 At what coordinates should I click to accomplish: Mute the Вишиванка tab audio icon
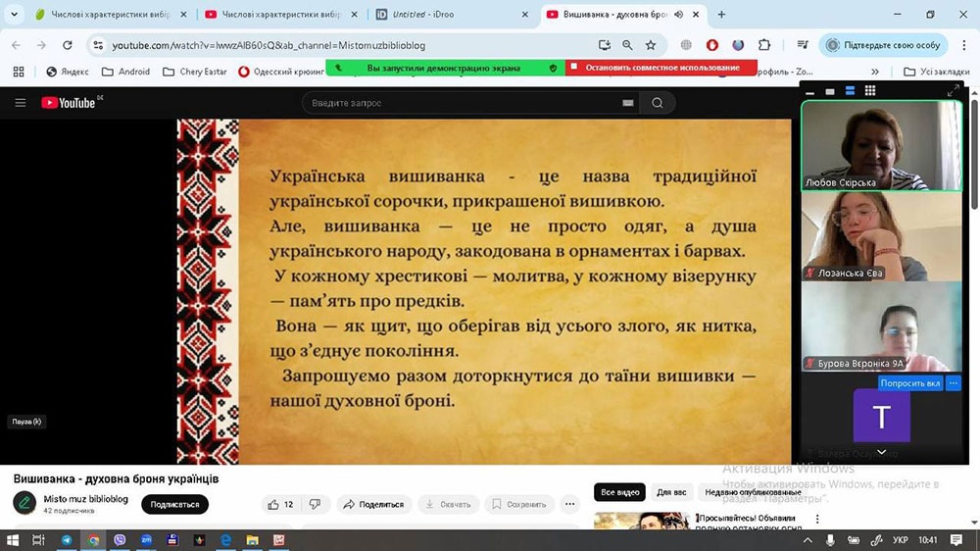coord(679,15)
